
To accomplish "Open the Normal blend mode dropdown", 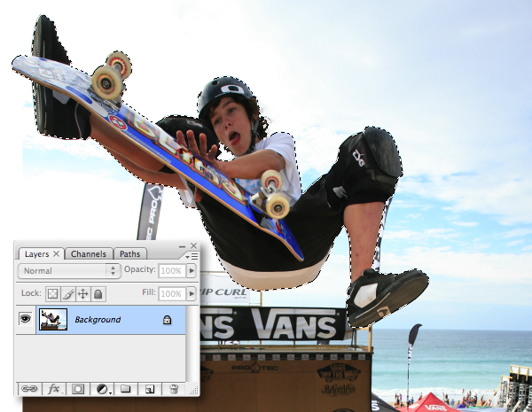I will (69, 271).
